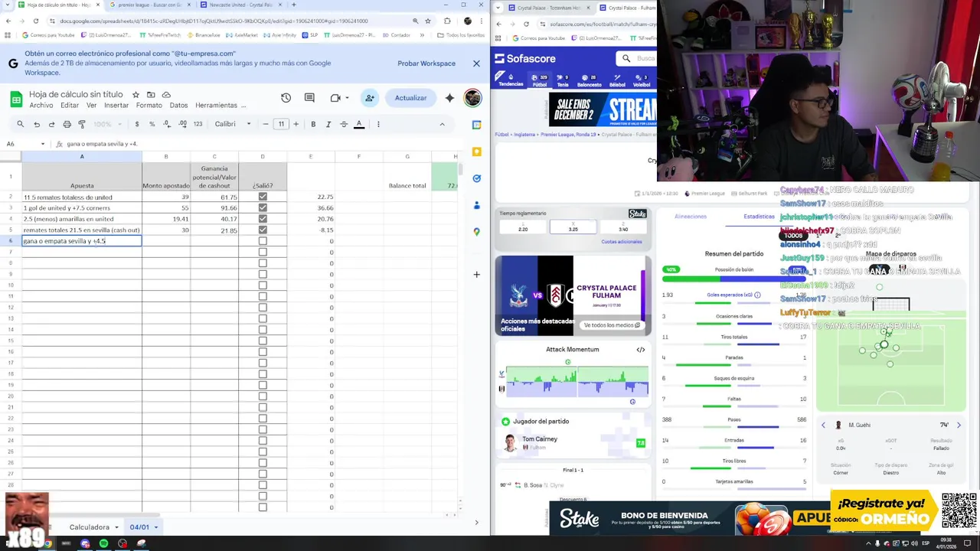Increase decimal places in toolbar

pos(182,124)
